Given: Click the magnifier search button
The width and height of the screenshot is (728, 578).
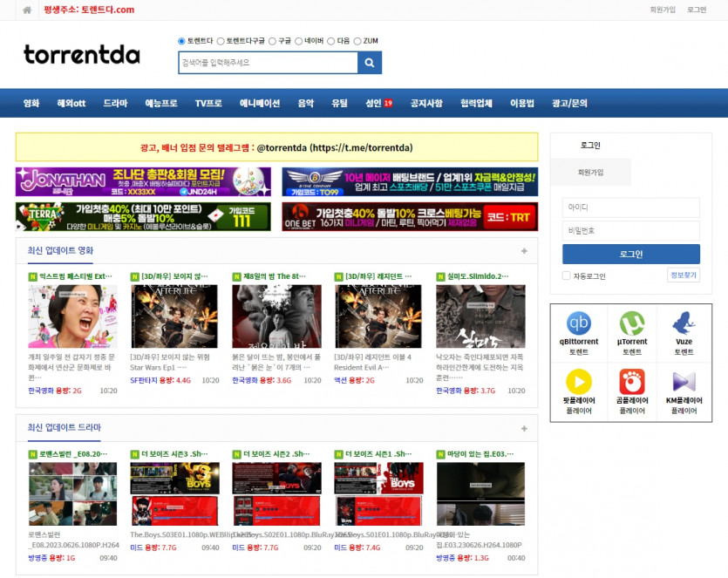Looking at the screenshot, I should coord(370,63).
